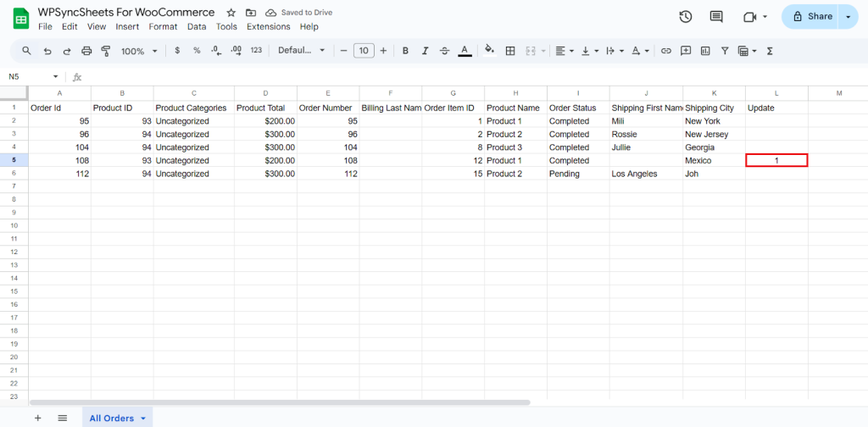Click the document title WPSyncSheets For WooCommerce
868x427 pixels.
coord(125,12)
